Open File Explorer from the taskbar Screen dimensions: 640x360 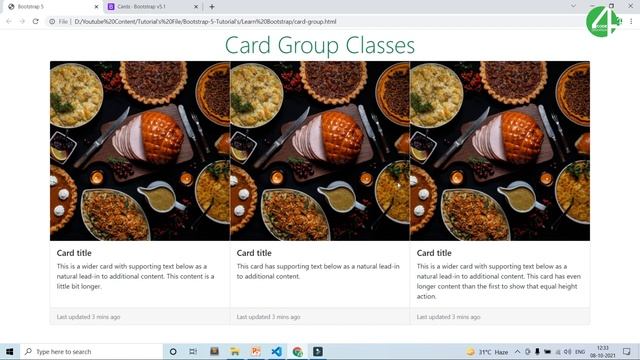(235, 351)
